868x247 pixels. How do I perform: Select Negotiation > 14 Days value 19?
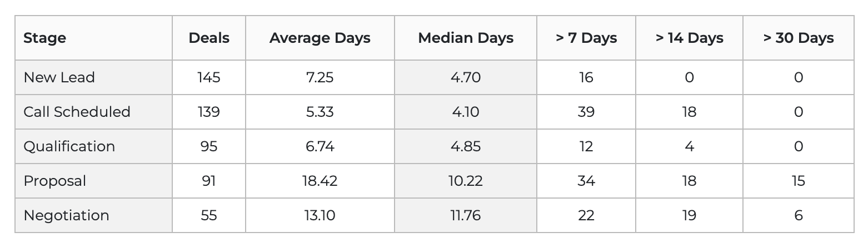point(689,215)
